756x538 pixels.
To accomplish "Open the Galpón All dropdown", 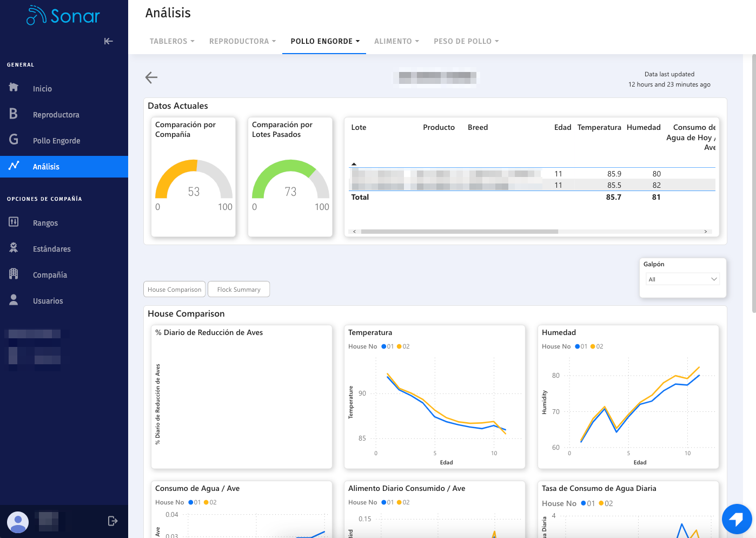I will [682, 279].
